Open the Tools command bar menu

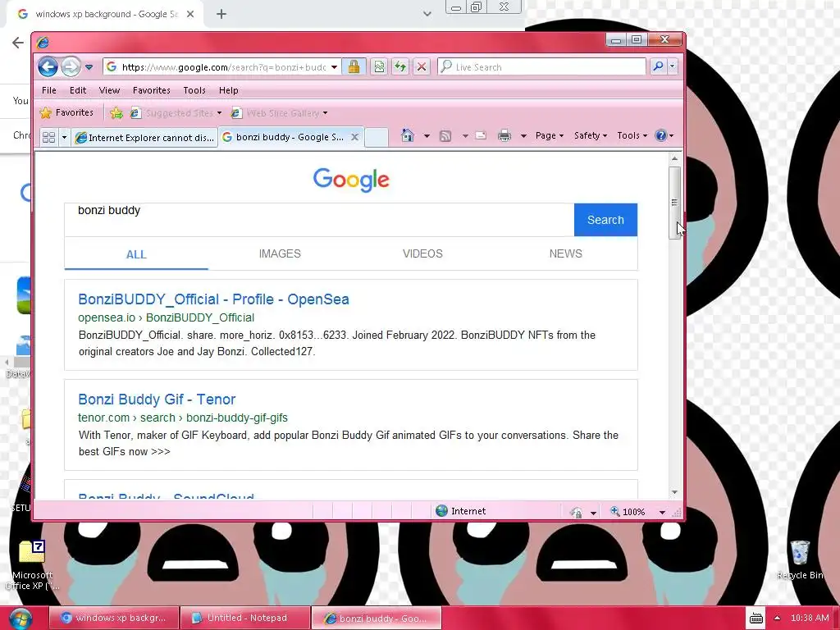[632, 135]
